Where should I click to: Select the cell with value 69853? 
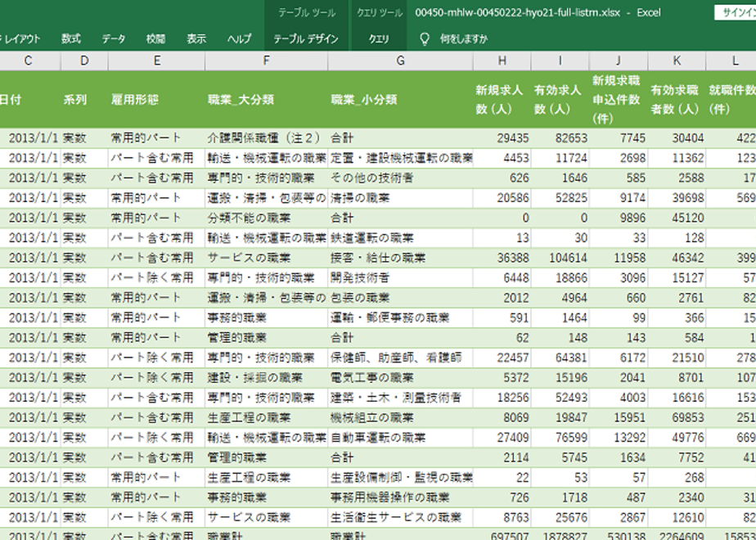677,417
